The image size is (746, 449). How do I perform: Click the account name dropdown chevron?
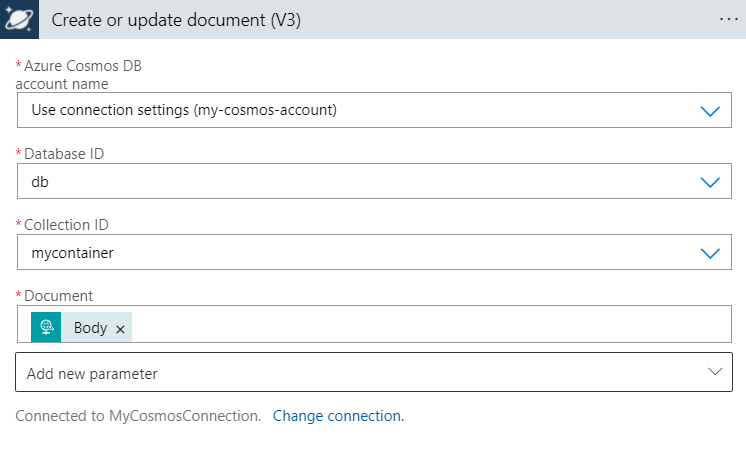click(710, 111)
